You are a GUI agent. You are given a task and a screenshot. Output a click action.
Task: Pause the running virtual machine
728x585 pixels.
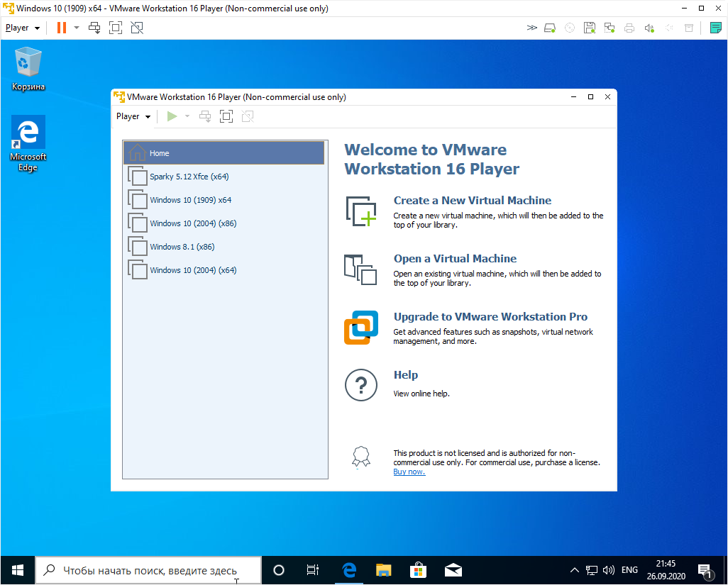pos(61,28)
